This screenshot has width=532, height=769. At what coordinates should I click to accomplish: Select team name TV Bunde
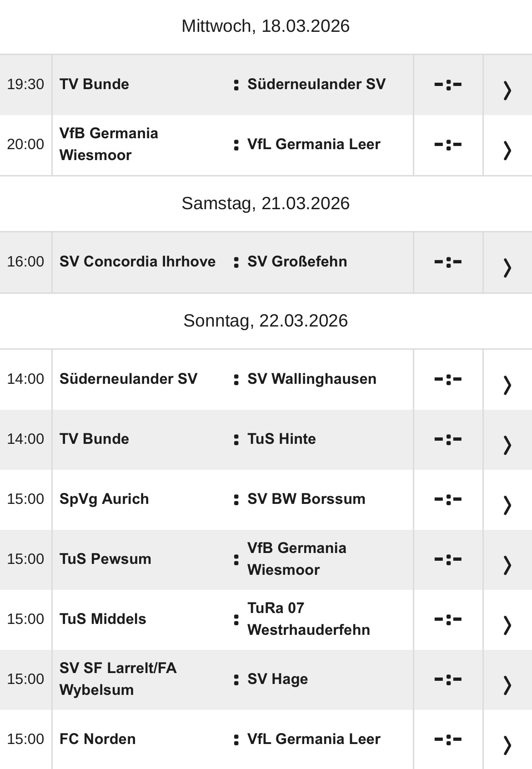point(94,84)
